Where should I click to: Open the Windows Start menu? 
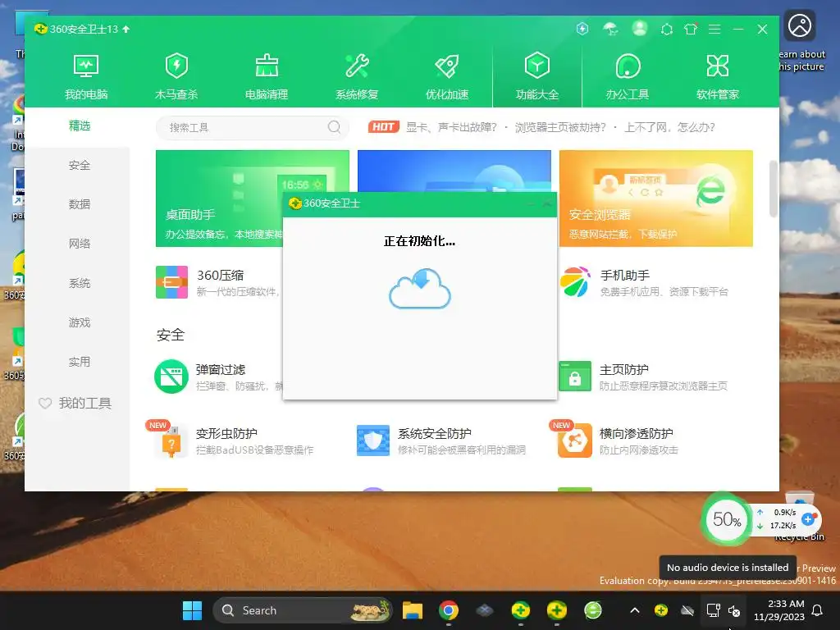[192, 610]
